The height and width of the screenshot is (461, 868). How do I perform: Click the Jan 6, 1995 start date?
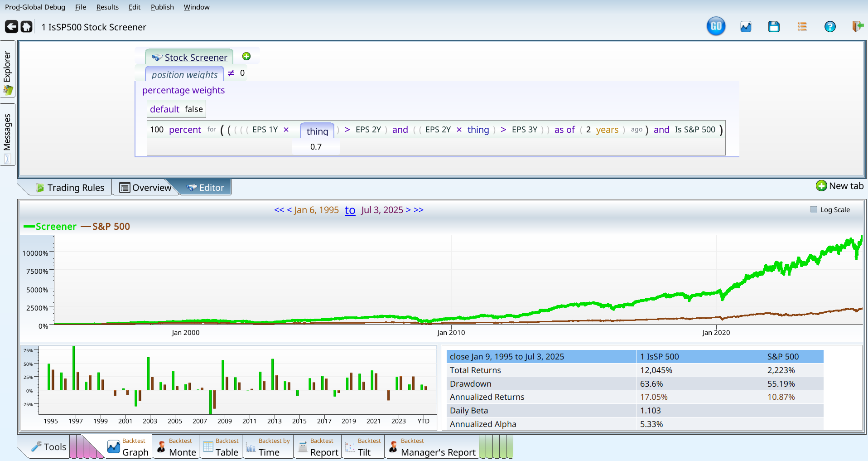pyautogui.click(x=316, y=210)
